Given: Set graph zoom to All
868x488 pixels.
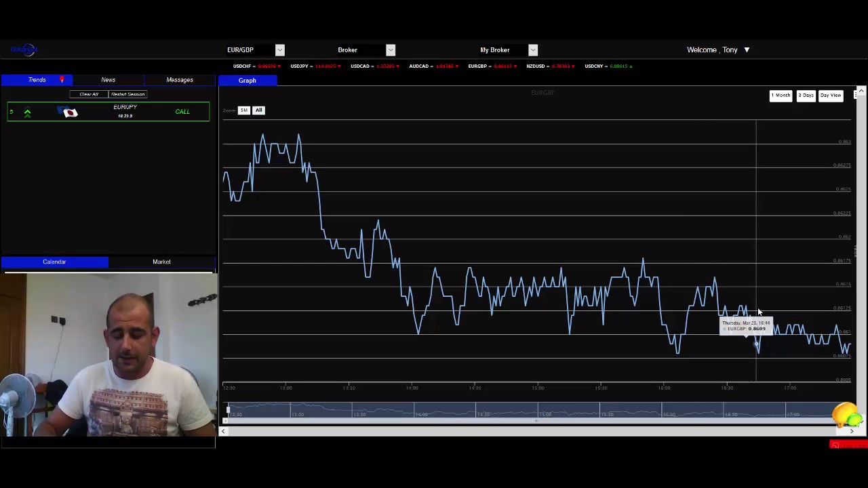Looking at the screenshot, I should point(258,110).
